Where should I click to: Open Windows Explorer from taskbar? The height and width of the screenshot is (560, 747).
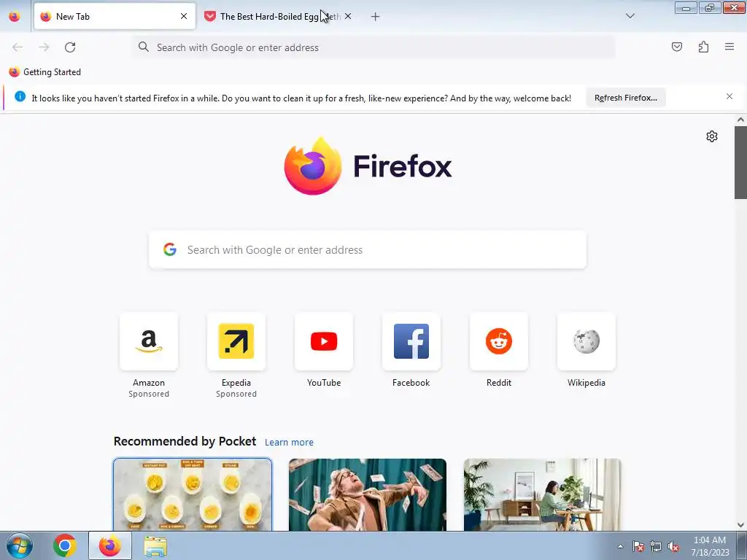coord(155,546)
